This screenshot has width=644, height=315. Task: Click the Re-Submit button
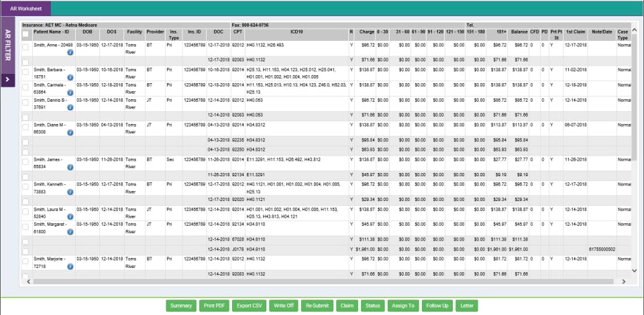[317, 306]
